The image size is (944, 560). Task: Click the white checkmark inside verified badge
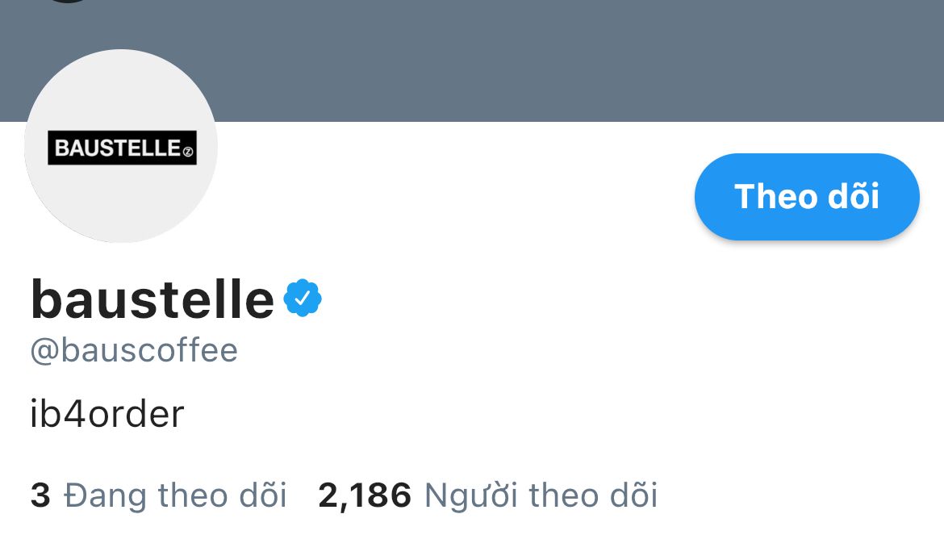(x=303, y=299)
